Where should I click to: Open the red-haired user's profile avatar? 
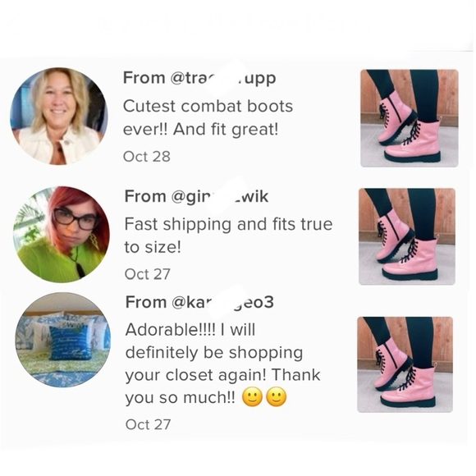point(62,235)
